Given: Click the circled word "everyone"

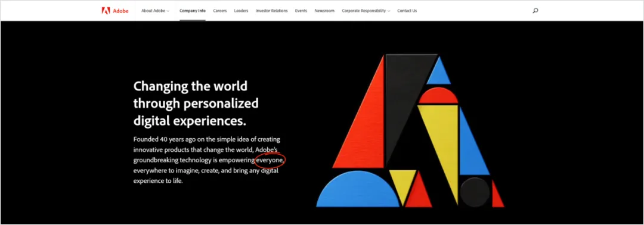Looking at the screenshot, I should 270,160.
